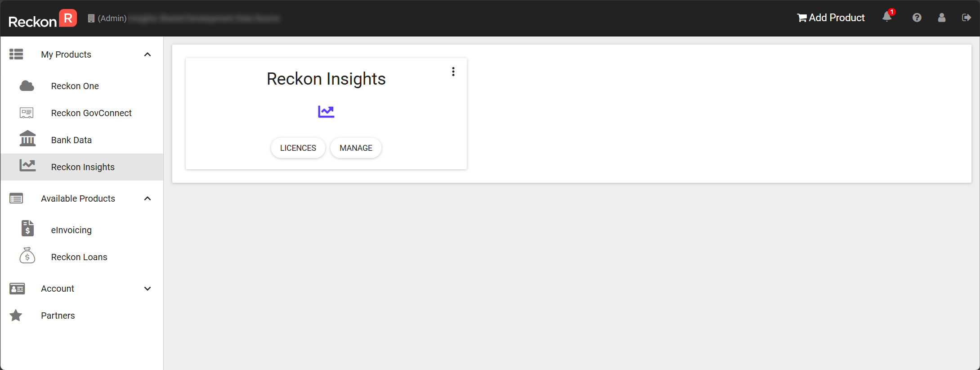Click Add Product in header
980x370 pixels.
831,18
